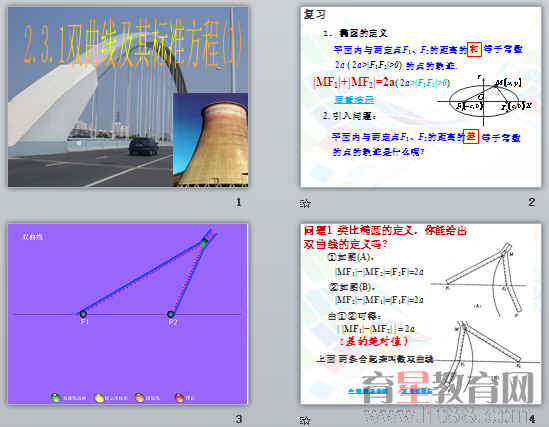Open the right blue hyperlink on slide 4
Screen dimensions: 549x427
(417, 391)
